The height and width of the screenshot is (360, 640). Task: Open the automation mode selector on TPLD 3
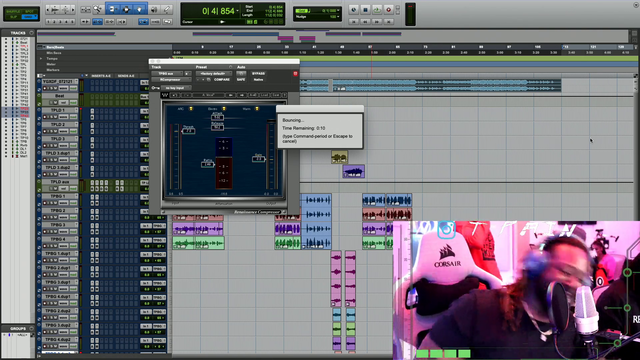click(x=73, y=146)
